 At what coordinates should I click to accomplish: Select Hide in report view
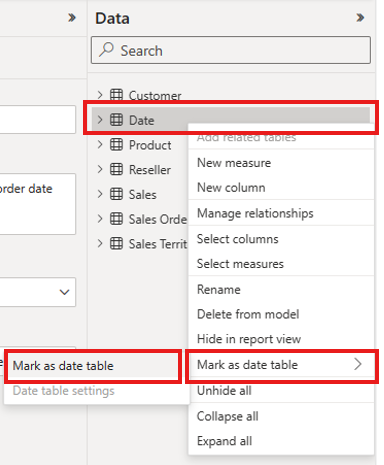pos(249,339)
